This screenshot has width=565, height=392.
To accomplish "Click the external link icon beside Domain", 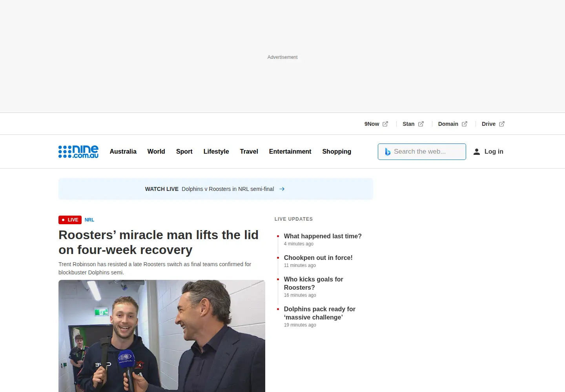I will pyautogui.click(x=465, y=124).
